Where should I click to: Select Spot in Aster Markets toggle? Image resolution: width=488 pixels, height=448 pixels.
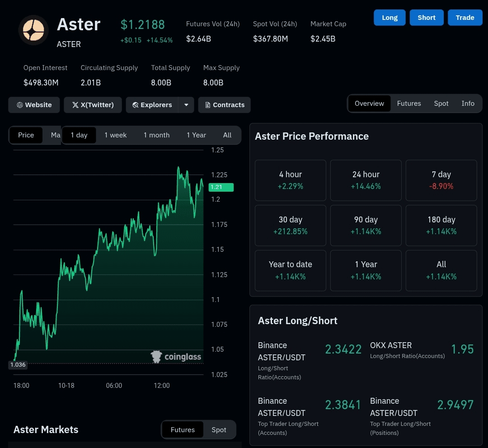pyautogui.click(x=219, y=429)
